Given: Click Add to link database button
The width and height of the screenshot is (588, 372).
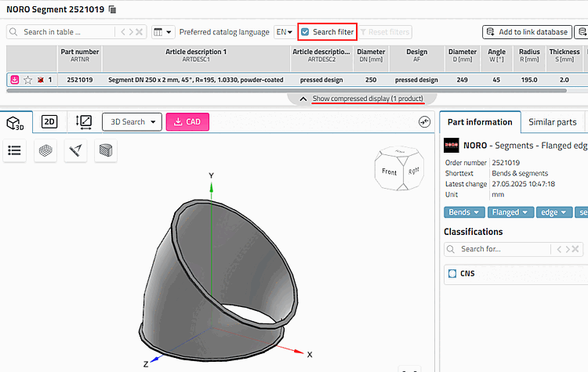Looking at the screenshot, I should click(527, 32).
